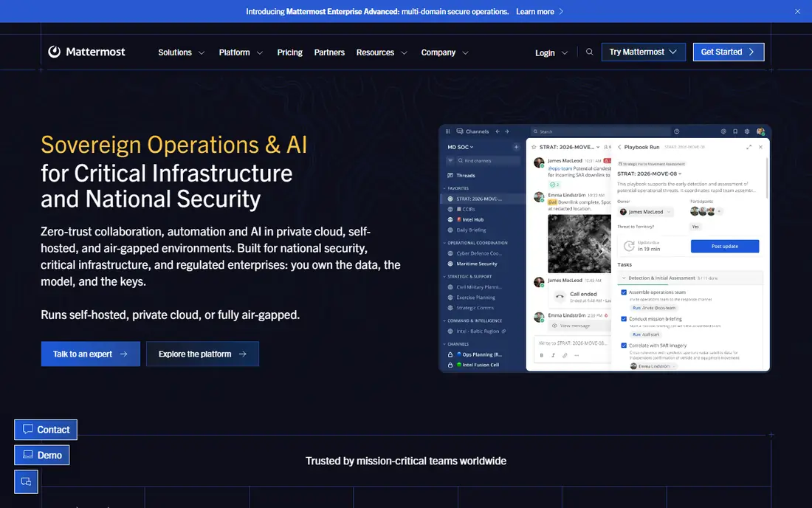Expand the Login dropdown
812x508 pixels.
[551, 53]
